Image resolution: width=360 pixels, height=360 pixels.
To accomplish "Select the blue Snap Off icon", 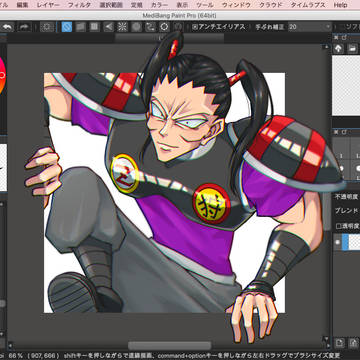I will pyautogui.click(x=67, y=27).
